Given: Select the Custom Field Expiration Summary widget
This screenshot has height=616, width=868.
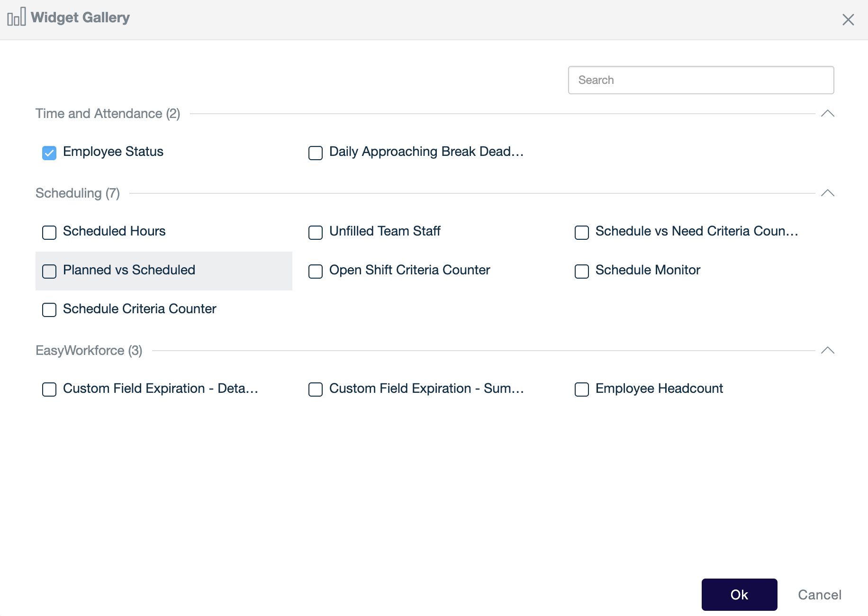Looking at the screenshot, I should pos(315,390).
